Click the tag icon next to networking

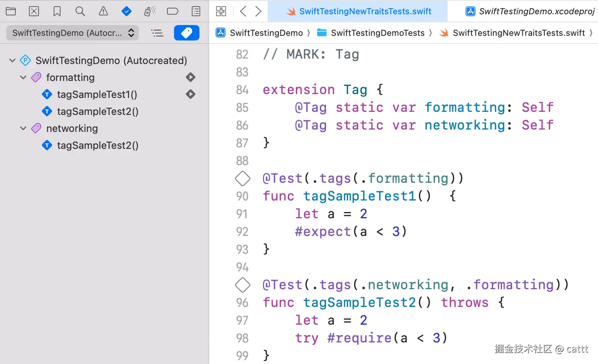36,128
